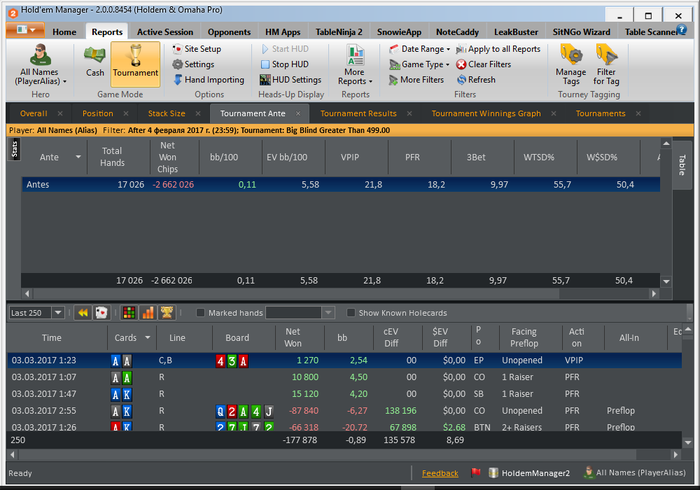Open the application menu button

[x=25, y=30]
